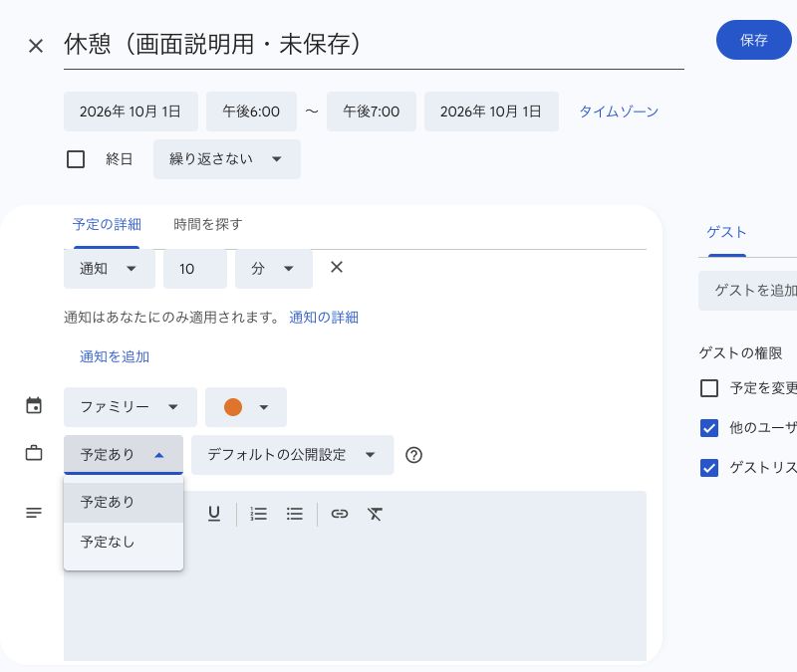Open the ファミリー calendar dropdown
This screenshot has width=797, height=672.
[x=131, y=407]
